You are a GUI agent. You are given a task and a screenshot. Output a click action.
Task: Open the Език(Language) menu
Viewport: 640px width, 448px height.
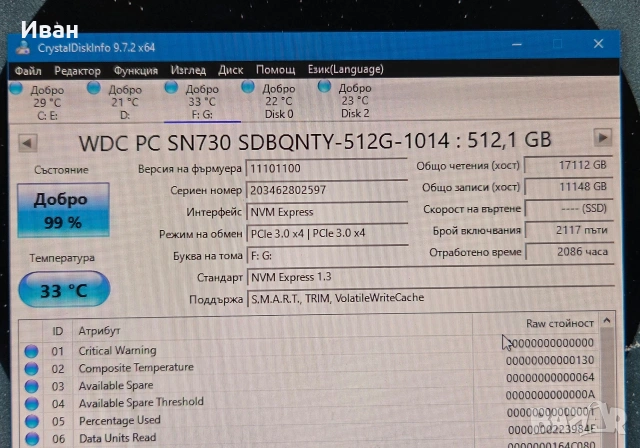point(346,69)
